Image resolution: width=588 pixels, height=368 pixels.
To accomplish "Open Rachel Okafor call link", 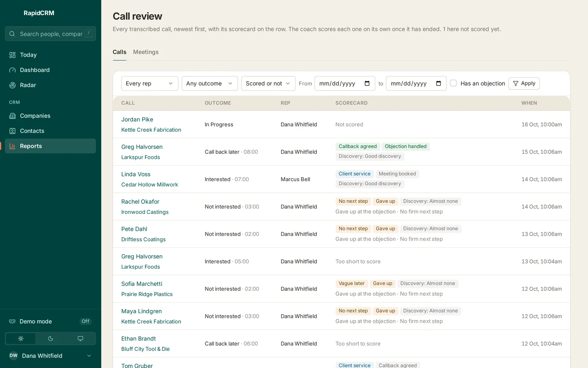I will coord(140,202).
